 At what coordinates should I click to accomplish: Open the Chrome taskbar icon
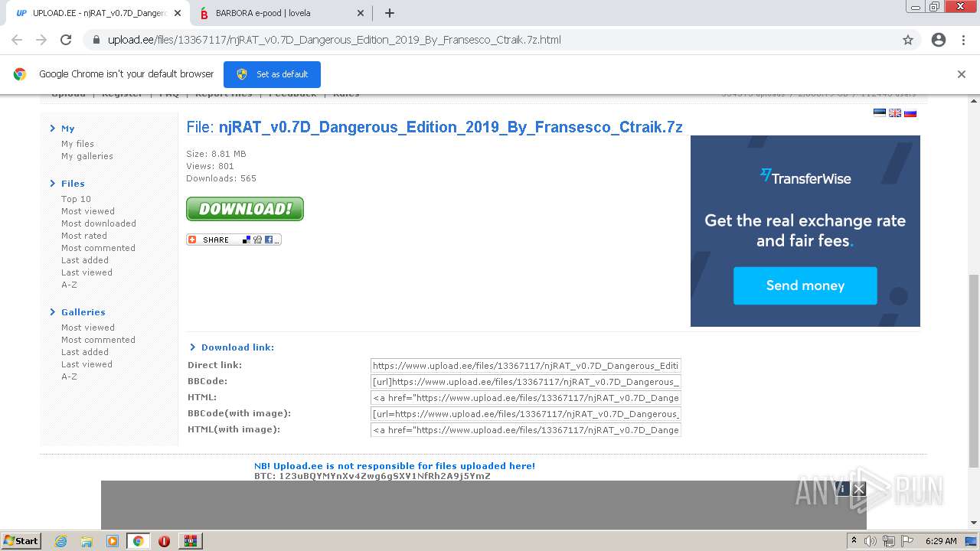point(138,541)
